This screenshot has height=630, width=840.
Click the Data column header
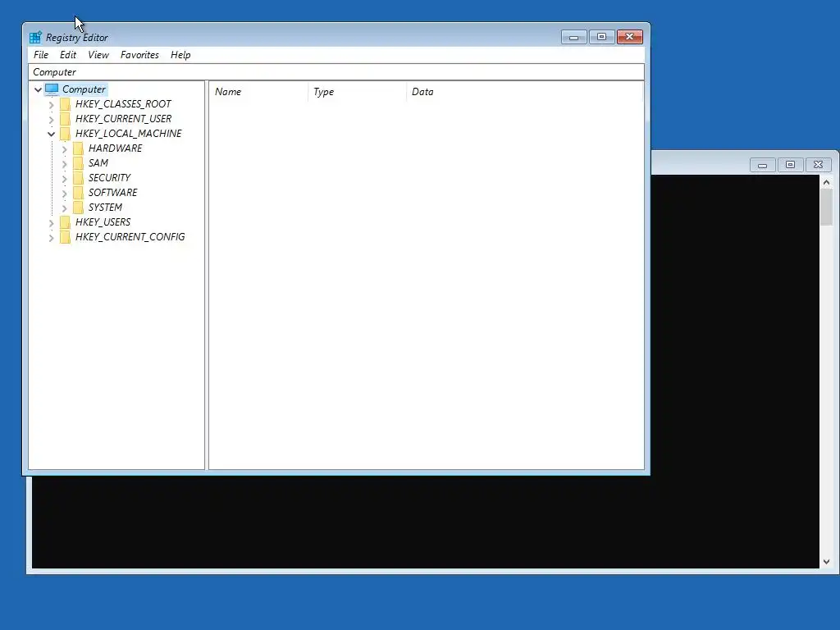(x=524, y=92)
